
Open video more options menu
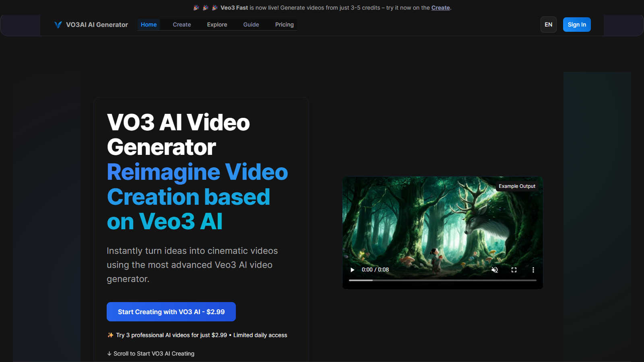[x=533, y=270]
